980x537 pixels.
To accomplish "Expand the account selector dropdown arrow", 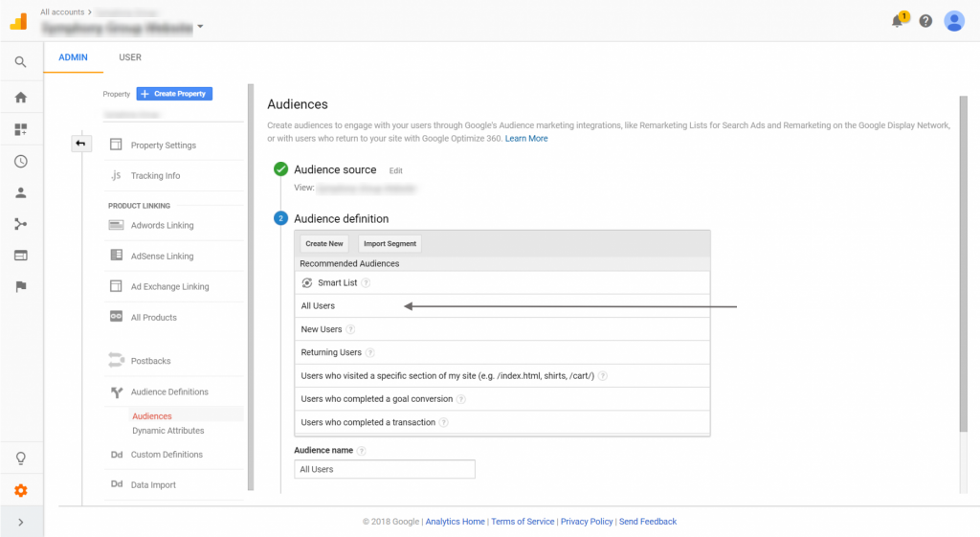I will pyautogui.click(x=200, y=27).
